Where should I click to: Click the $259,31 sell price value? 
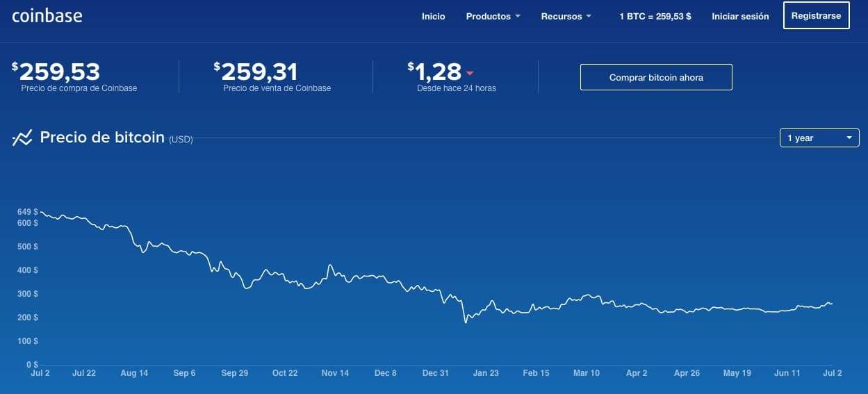pos(259,72)
